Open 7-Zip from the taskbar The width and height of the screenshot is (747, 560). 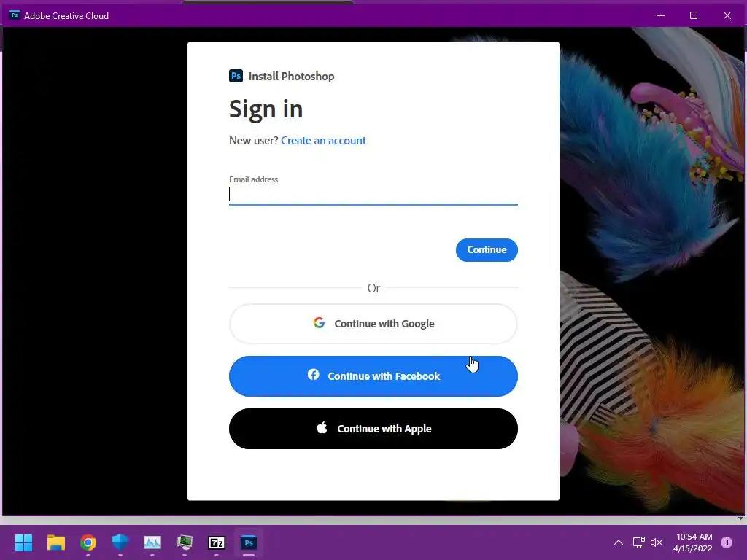pos(217,542)
